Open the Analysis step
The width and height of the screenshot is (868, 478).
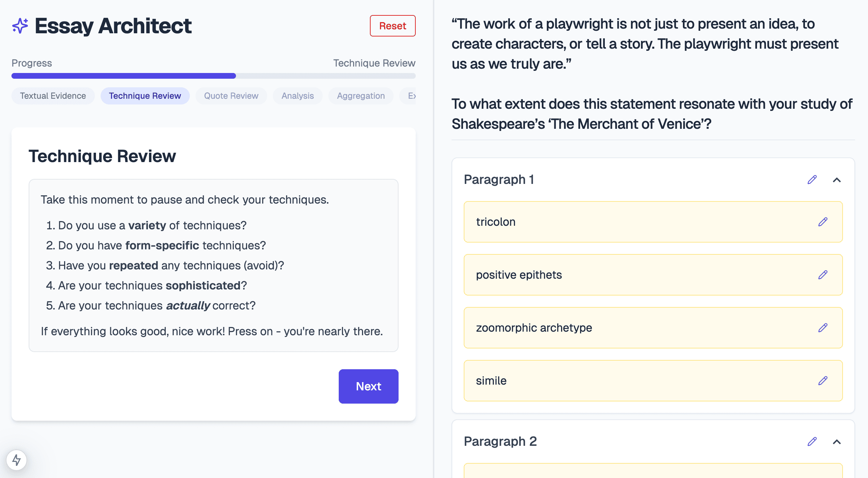(x=298, y=96)
